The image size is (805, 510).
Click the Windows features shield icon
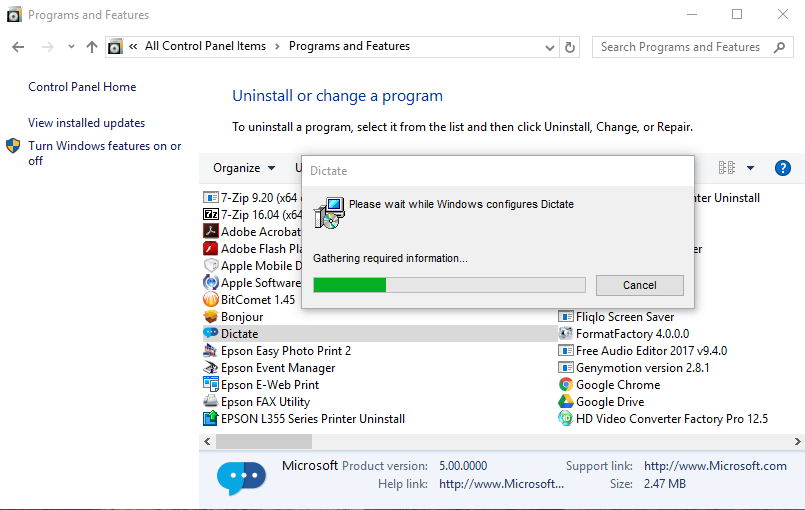tap(13, 146)
